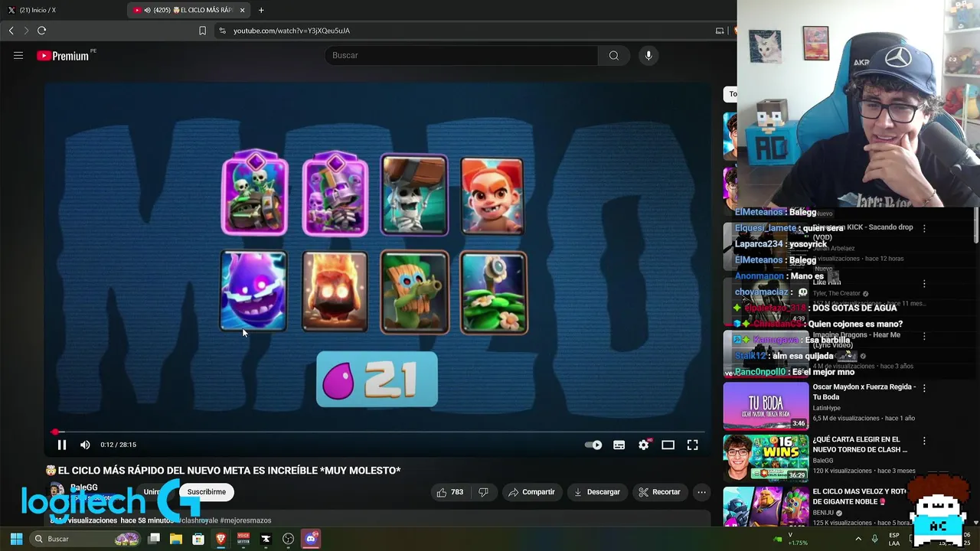The image size is (980, 551).
Task: Like the video with thumbs up 783
Action: [449, 492]
